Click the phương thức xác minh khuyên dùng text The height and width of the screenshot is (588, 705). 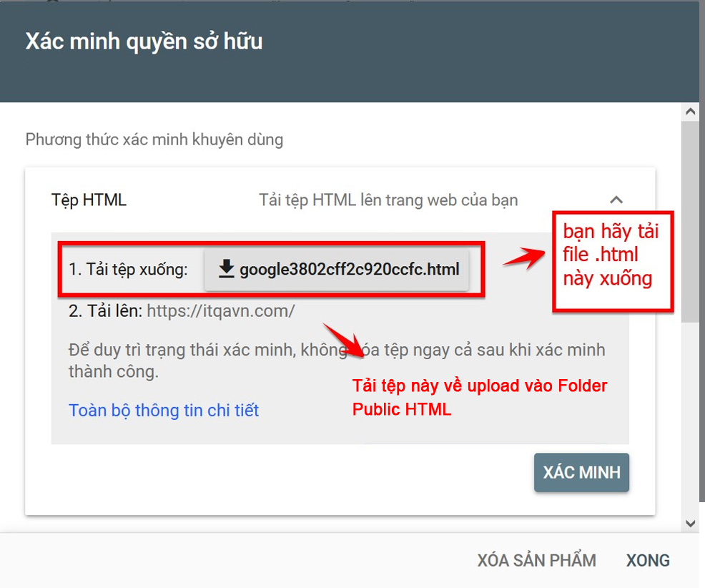153,139
